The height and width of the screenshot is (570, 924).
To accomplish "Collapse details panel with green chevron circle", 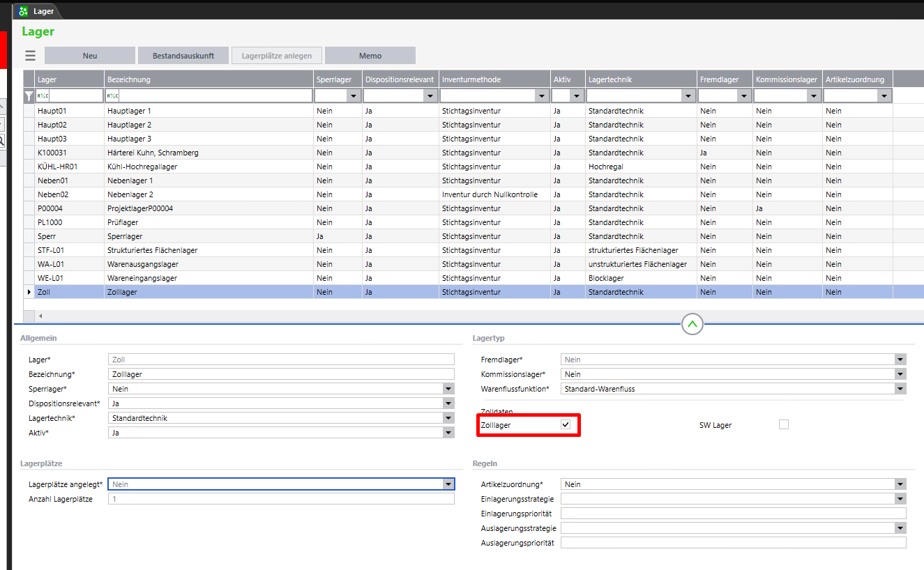I will pos(692,324).
